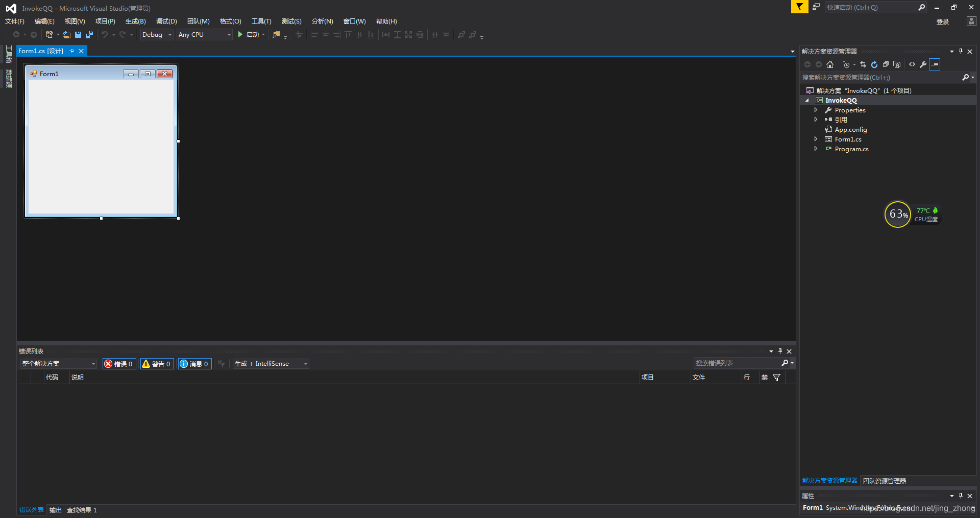Click the Align Tops layout icon
This screenshot has height=518, width=980.
(x=348, y=35)
